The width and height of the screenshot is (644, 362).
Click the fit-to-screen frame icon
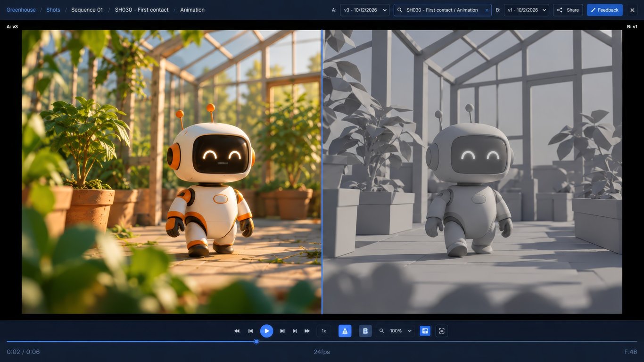tap(442, 331)
